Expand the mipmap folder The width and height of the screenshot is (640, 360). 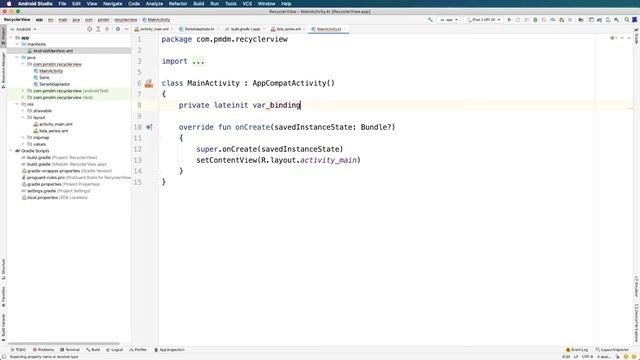coord(23,138)
